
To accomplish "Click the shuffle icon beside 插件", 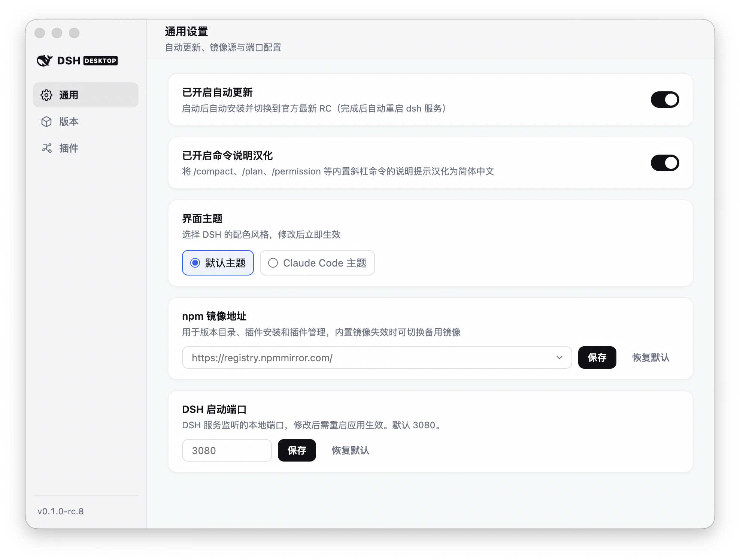I will point(46,148).
